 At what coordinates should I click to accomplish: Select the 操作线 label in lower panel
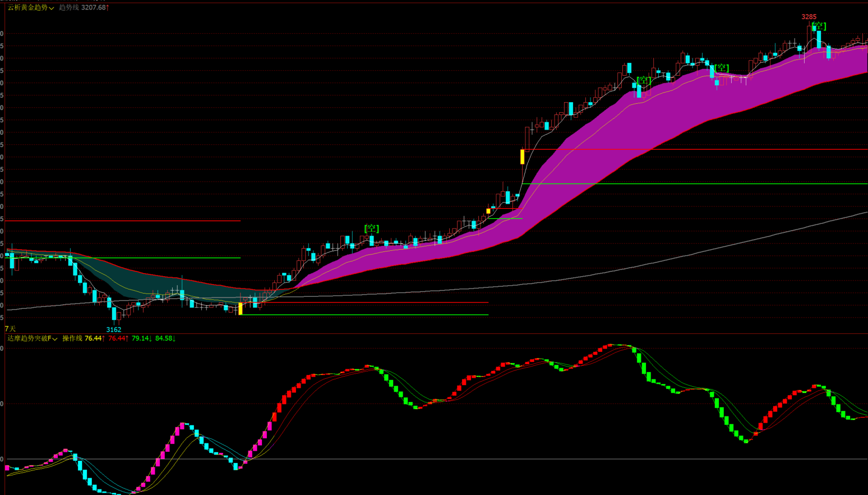(x=72, y=338)
